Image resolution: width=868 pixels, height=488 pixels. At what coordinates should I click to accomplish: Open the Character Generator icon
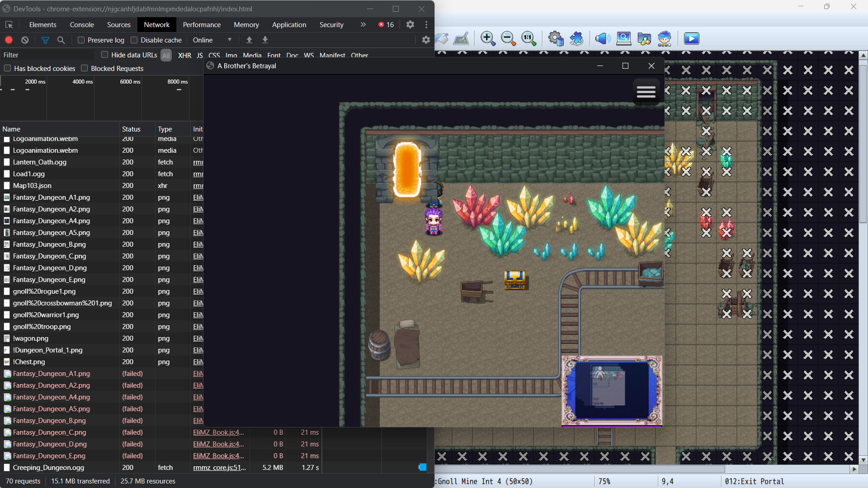pyautogui.click(x=665, y=38)
